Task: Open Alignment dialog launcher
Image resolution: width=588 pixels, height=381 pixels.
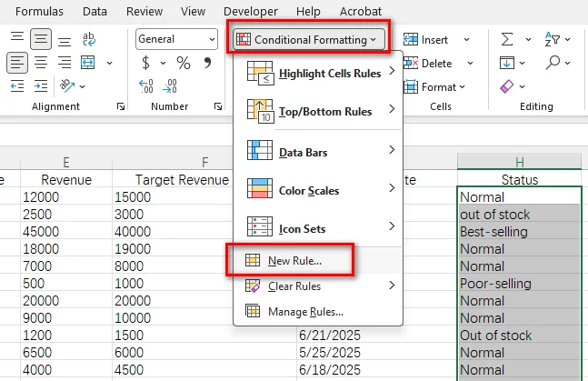Action: pos(121,106)
